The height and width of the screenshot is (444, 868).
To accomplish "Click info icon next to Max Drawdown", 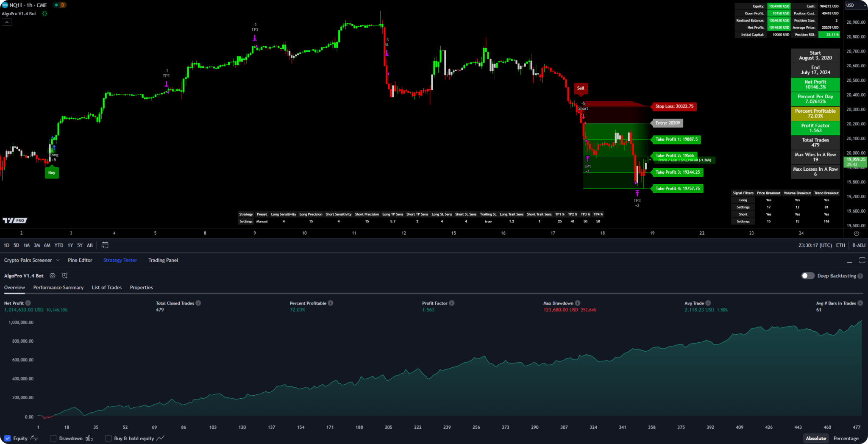I will coord(578,303).
